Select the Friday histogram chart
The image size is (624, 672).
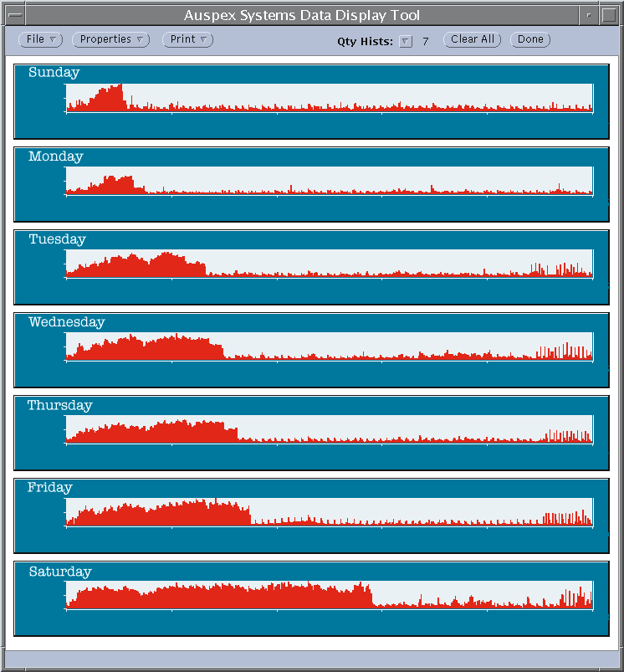click(329, 512)
